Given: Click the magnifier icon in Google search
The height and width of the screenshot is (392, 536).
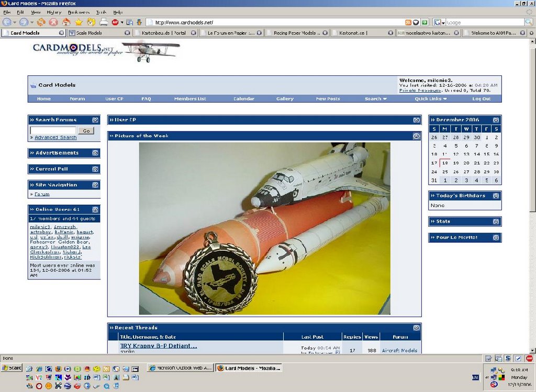Looking at the screenshot, I should 528,23.
